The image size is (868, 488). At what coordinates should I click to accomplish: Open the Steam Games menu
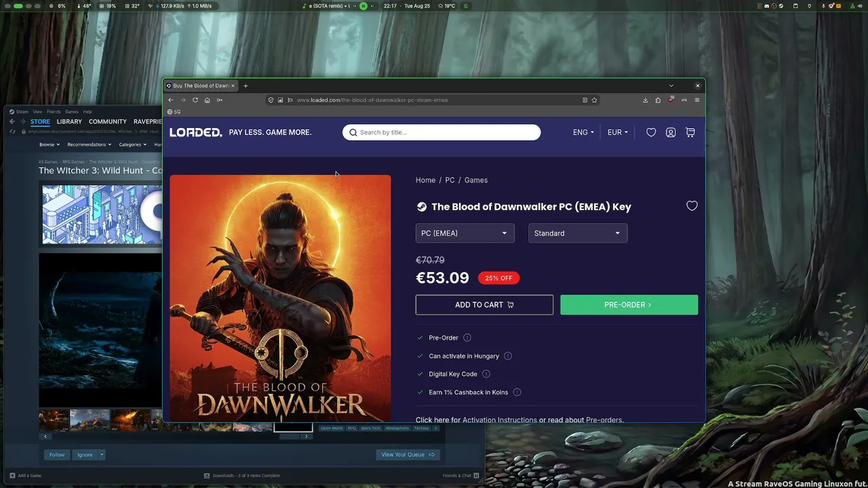click(72, 112)
